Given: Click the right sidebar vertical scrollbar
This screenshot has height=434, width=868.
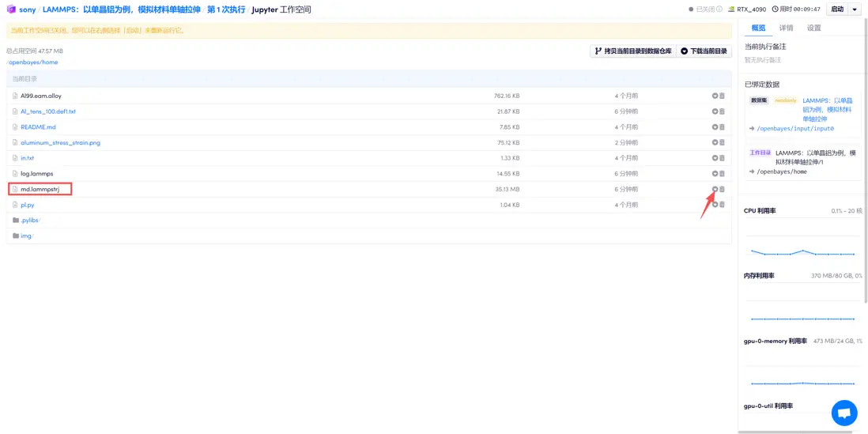Looking at the screenshot, I should pyautogui.click(x=865, y=160).
